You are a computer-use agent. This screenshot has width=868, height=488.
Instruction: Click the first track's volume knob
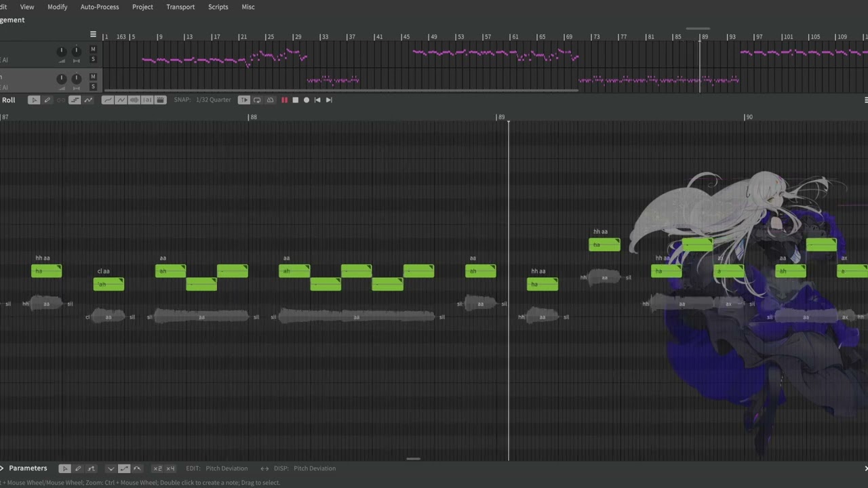tap(61, 52)
